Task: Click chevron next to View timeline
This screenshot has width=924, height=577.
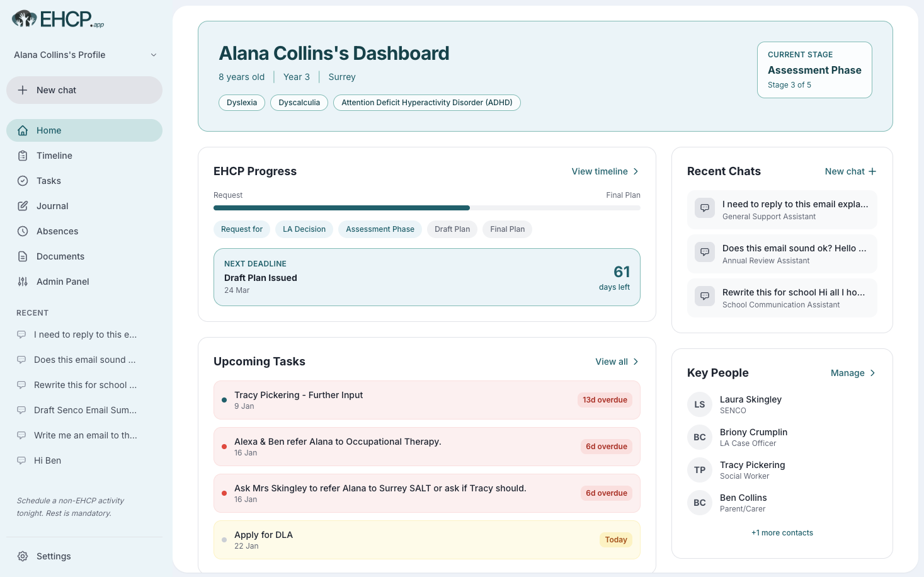Action: [636, 171]
